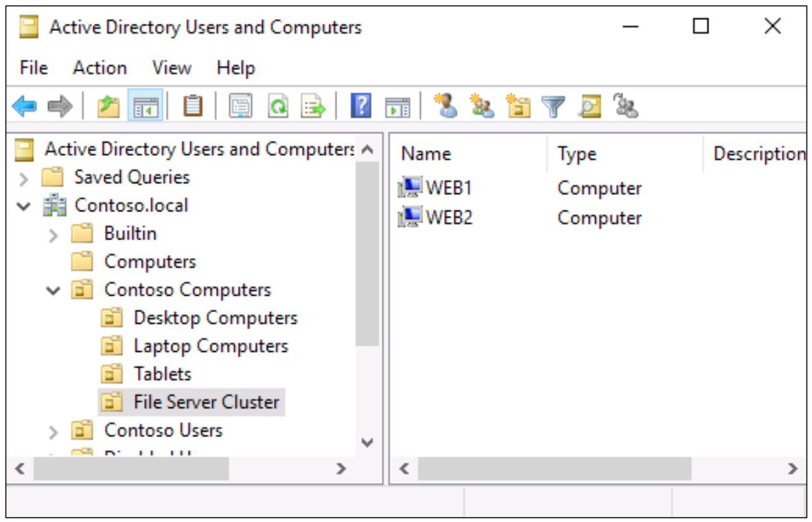Collapse the Contoso Computers OU

[53, 291]
